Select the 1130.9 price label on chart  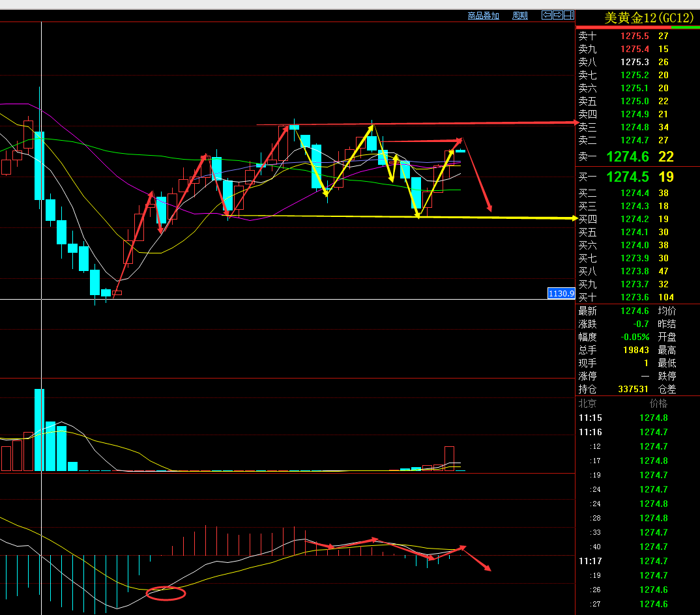[x=561, y=293]
